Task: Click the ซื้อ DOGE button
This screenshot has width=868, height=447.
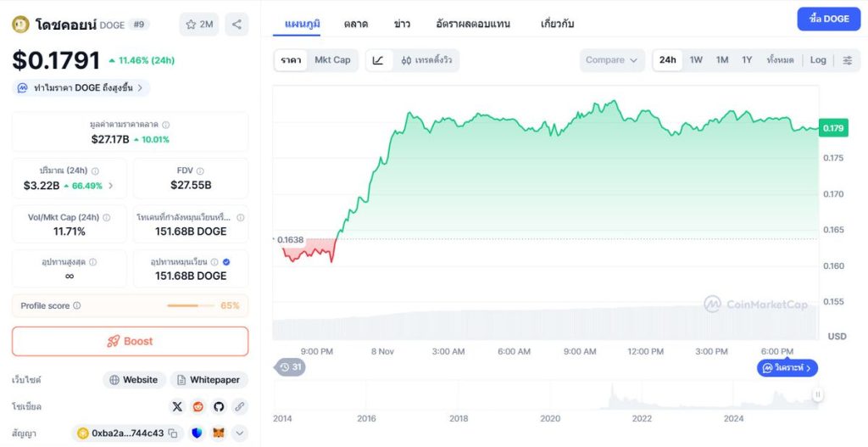Action: (828, 19)
